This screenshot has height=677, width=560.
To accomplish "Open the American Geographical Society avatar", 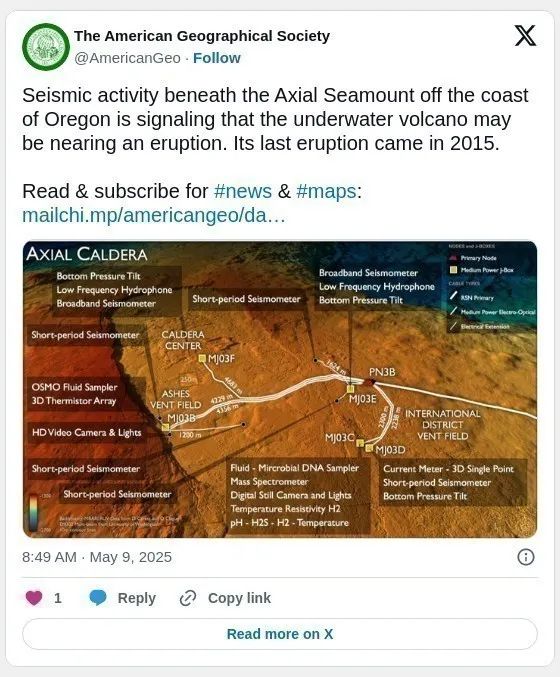I will click(x=46, y=47).
